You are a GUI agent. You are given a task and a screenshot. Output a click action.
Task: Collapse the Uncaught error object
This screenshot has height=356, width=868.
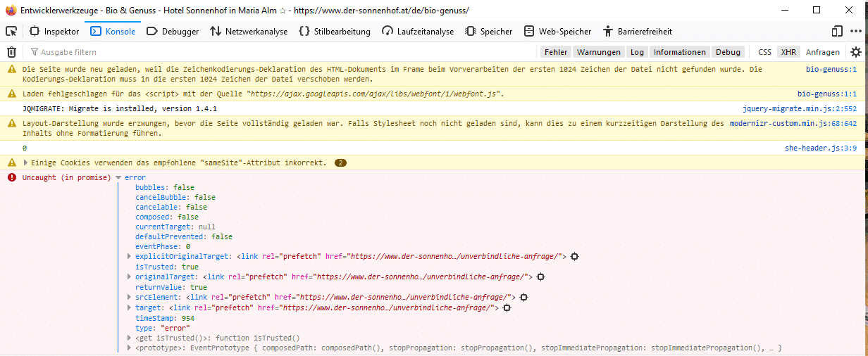tap(118, 178)
